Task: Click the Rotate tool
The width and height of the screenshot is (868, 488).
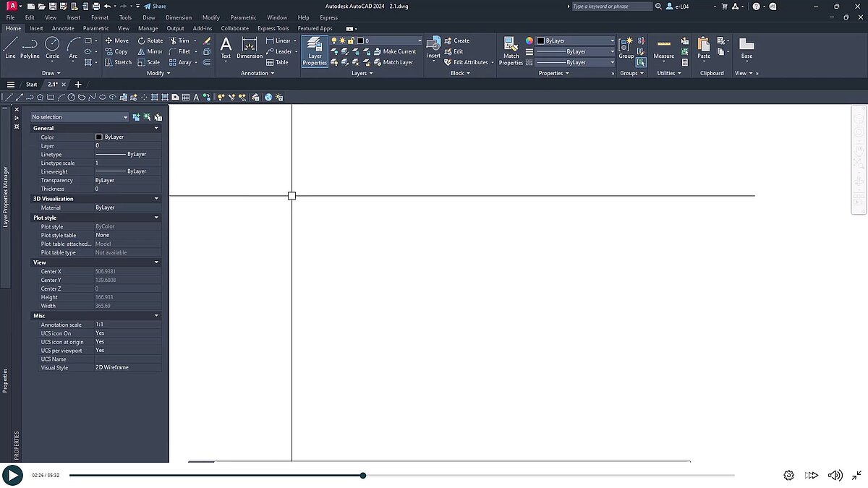Action: 150,40
